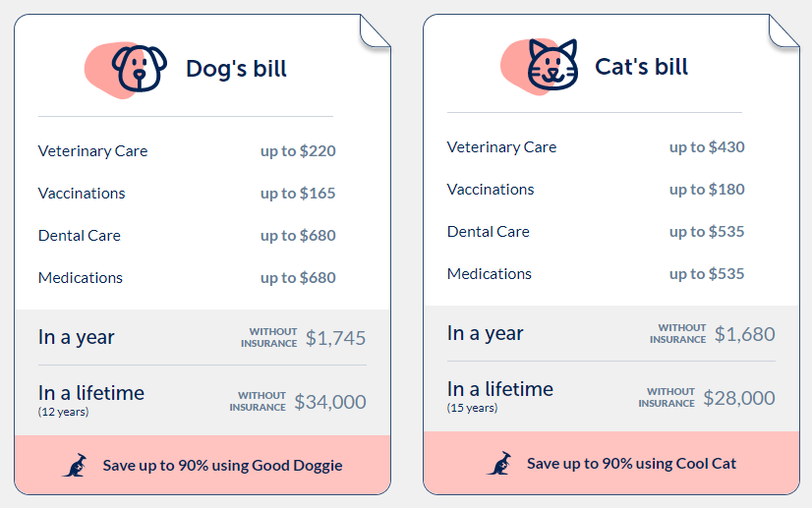Image resolution: width=812 pixels, height=508 pixels.
Task: Click dog Vaccinations row label
Action: pos(82,194)
